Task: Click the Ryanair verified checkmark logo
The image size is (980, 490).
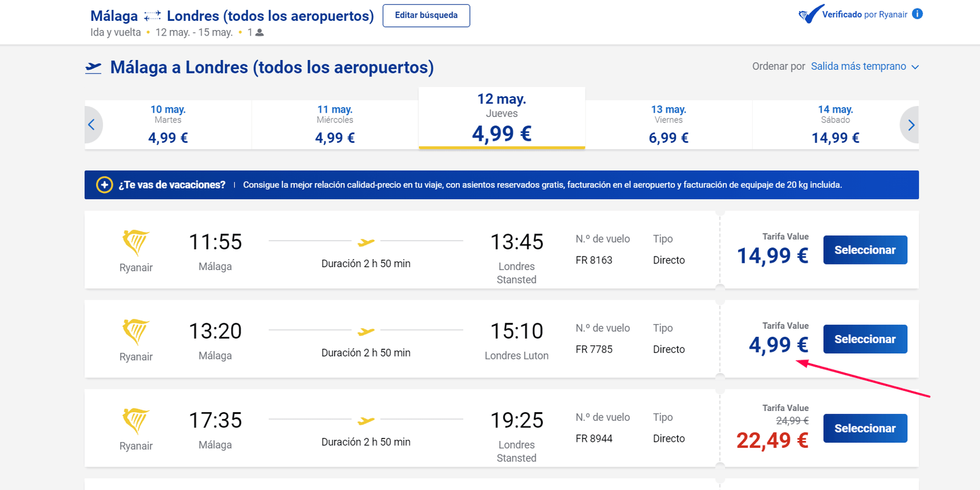Action: (811, 14)
